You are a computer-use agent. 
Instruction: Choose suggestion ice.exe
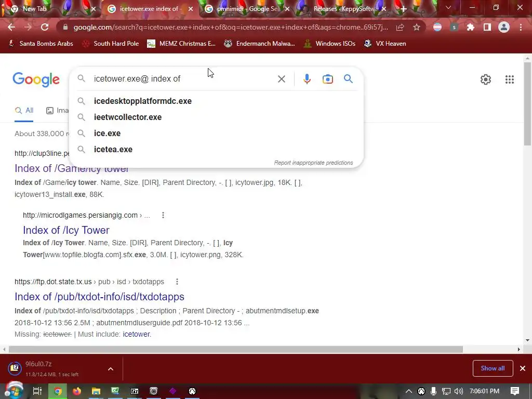tap(216, 134)
